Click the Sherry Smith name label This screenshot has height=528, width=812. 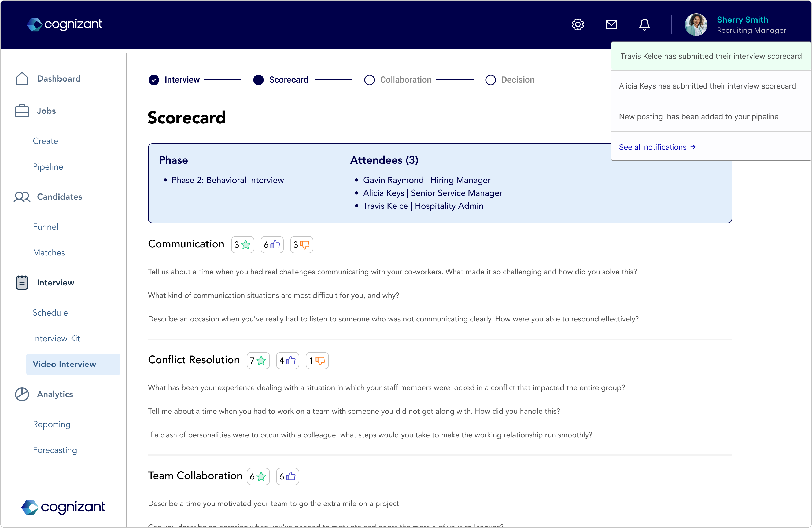point(742,20)
